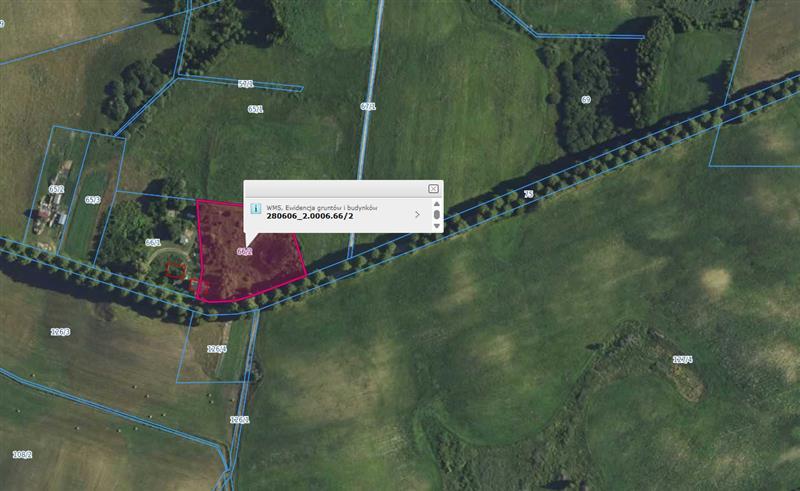Click the larger red building outline in parcel 66/1
800x491 pixels.
click(176, 269)
